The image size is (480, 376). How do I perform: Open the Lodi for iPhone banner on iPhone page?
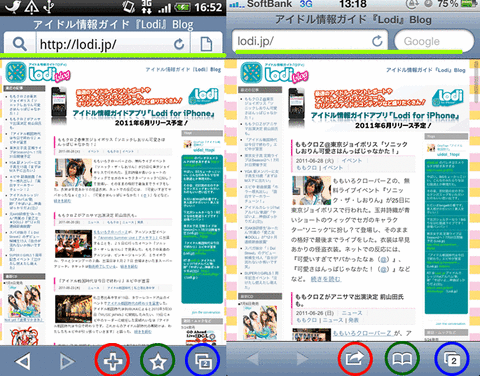377,108
